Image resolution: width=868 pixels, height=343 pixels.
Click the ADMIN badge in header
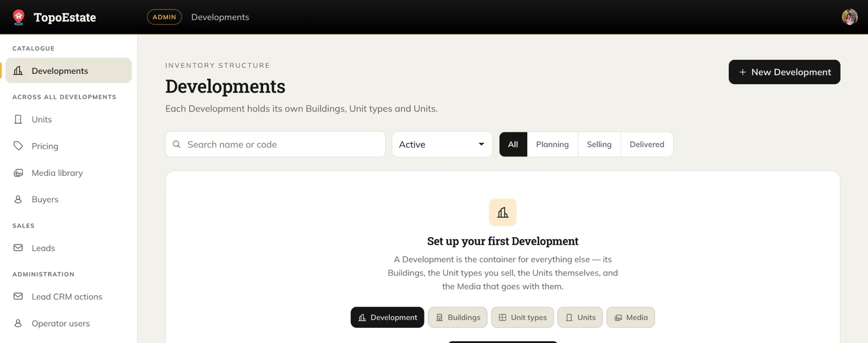(x=164, y=17)
